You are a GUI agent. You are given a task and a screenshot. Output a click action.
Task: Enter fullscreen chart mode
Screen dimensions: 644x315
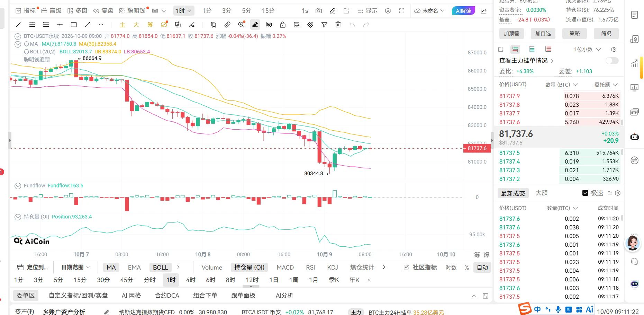point(402,11)
